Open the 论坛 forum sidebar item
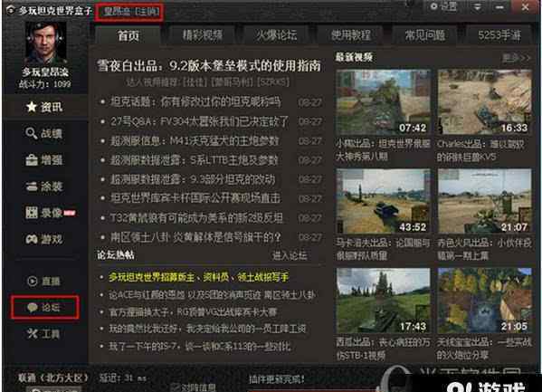The width and height of the screenshot is (542, 392). (44, 307)
